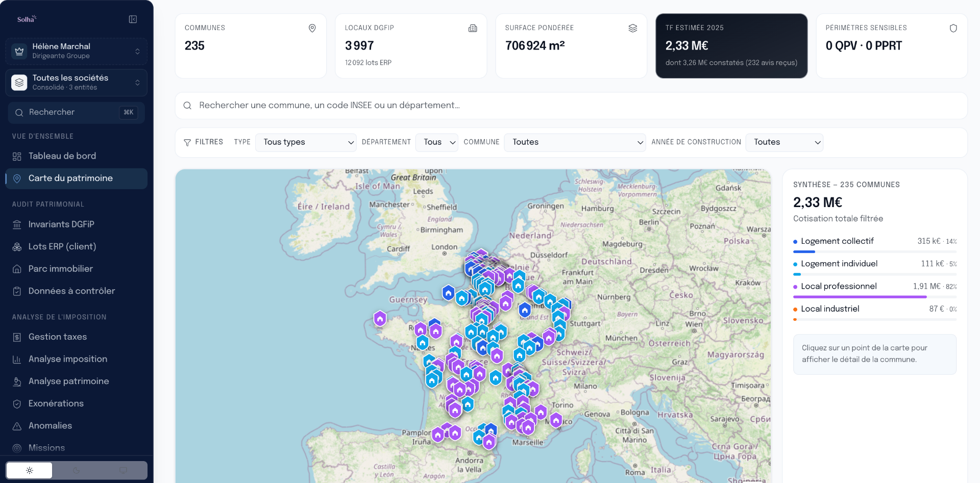Expand the Hélène Marchal user switcher
The image size is (980, 483).
[x=77, y=51]
